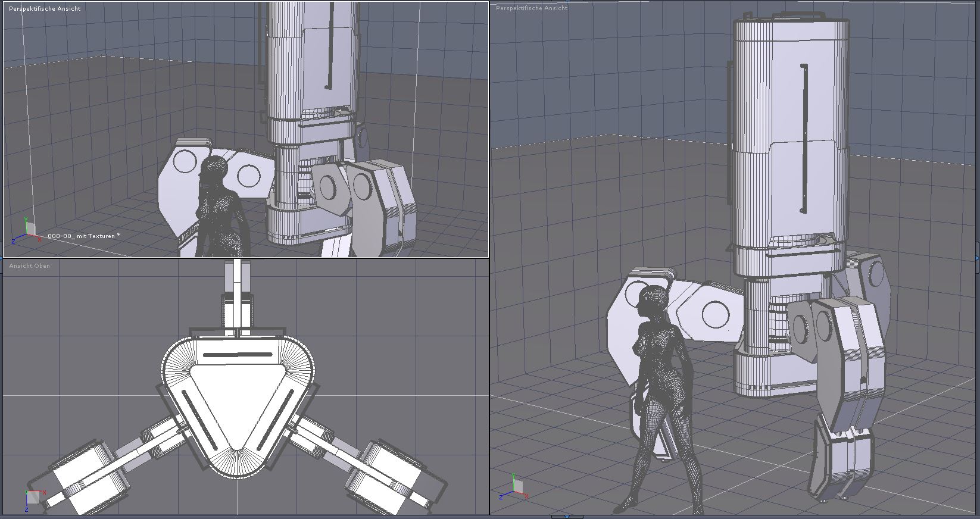Select the tall cylinder tower in the right viewport

[789, 149]
